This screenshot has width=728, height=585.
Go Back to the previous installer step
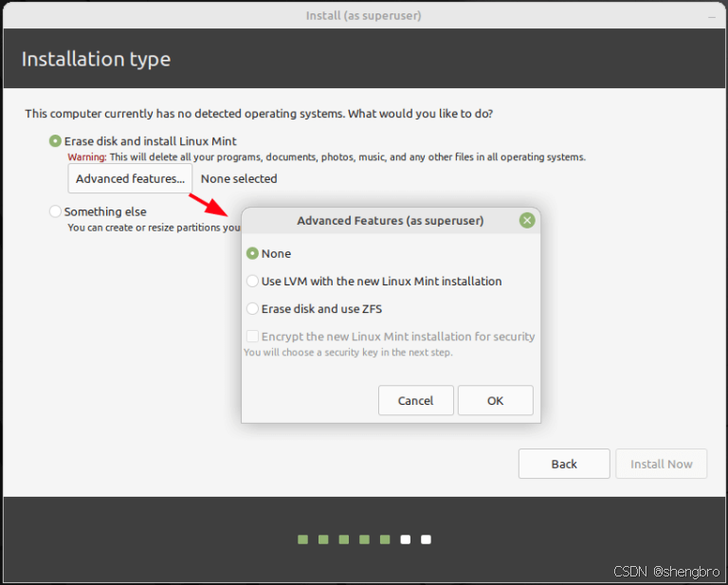[x=564, y=464]
